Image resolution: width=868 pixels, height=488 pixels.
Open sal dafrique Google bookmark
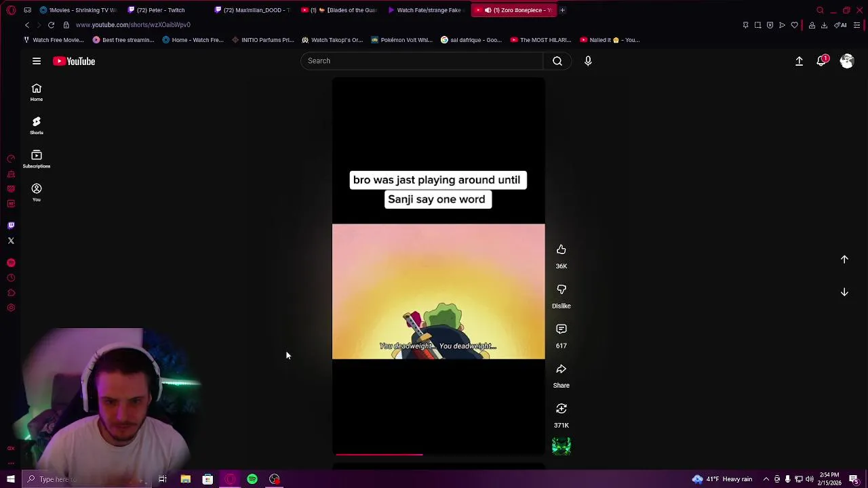click(471, 40)
